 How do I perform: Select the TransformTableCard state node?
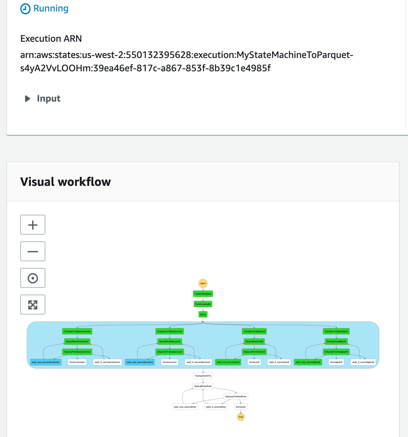point(254,331)
